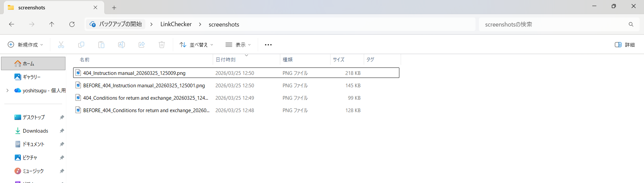The height and width of the screenshot is (183, 644).
Task: Restore down the File Explorer window
Action: click(x=614, y=6)
